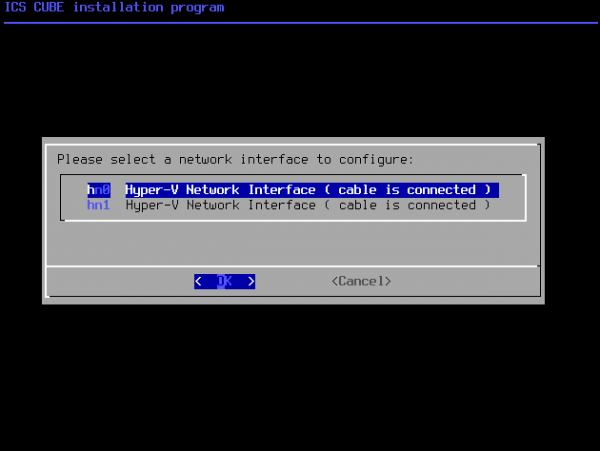The image size is (600, 451).
Task: Click the left angle bracket of OK
Action: 198,282
